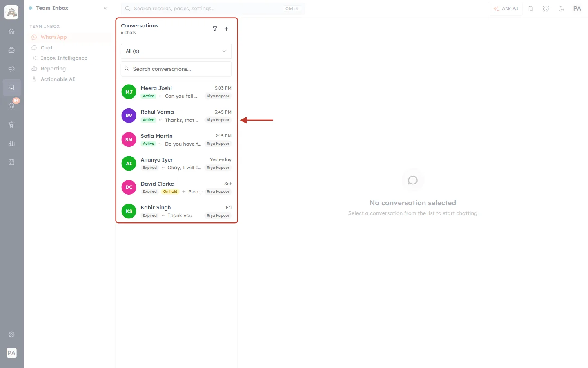Open the alarm clock reminders icon
Screen dimensions: 588x368
[546, 9]
